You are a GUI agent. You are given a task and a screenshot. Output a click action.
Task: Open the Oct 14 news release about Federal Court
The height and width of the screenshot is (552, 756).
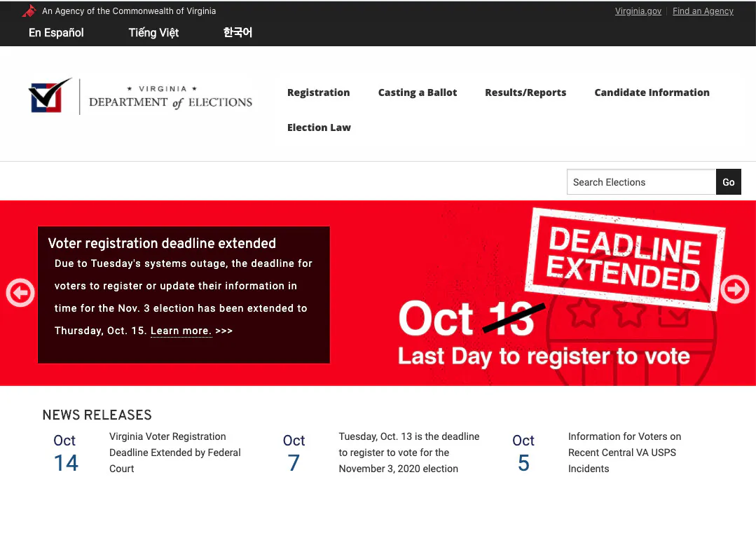175,453
